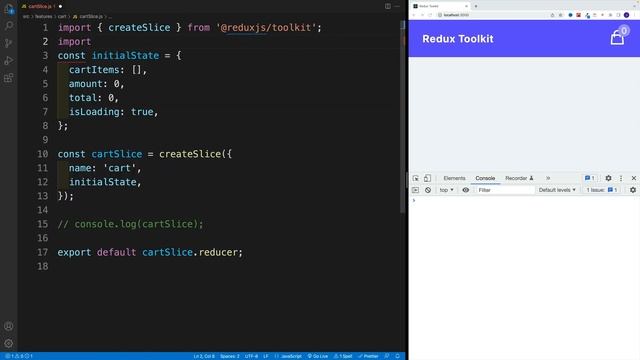640x360 pixels.
Task: Open the Explorer view in the activity bar
Action: pyautogui.click(x=9, y=8)
